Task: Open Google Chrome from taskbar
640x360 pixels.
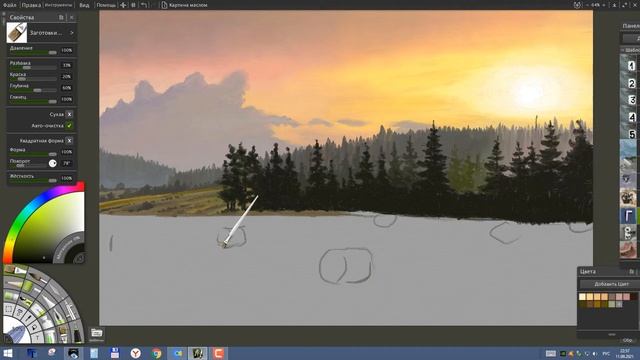Action: click(157, 353)
